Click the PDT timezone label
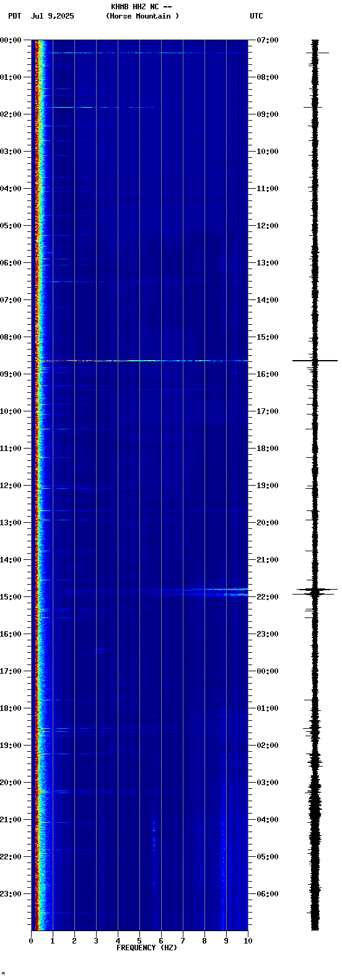This screenshot has height=980, width=342. click(14, 16)
